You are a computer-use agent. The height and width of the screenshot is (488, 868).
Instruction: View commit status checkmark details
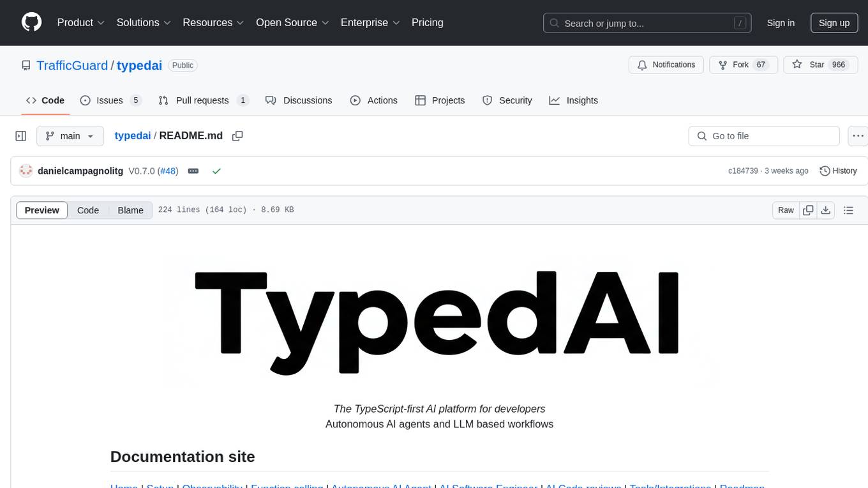click(x=216, y=171)
